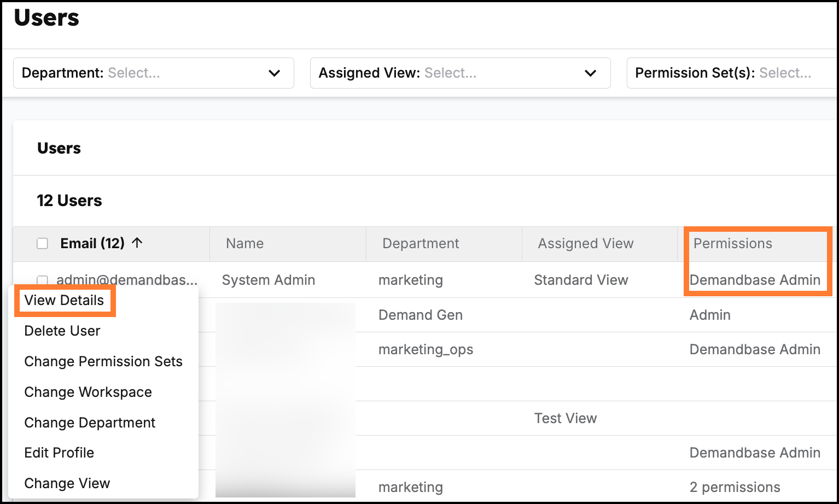Choose View Details from the context menu
Image resolution: width=839 pixels, height=504 pixels.
click(64, 300)
